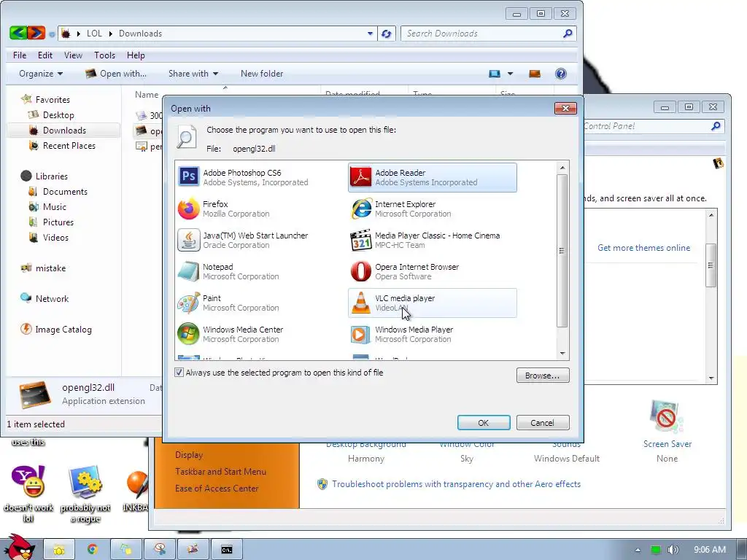Toggle 'Always use the selected program' checkbox
The image size is (747, 560).
point(179,373)
